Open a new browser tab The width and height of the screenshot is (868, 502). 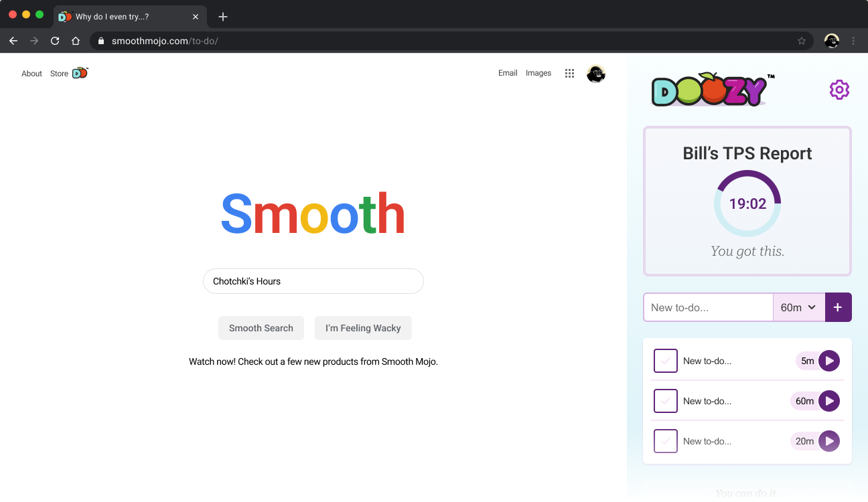tap(223, 17)
